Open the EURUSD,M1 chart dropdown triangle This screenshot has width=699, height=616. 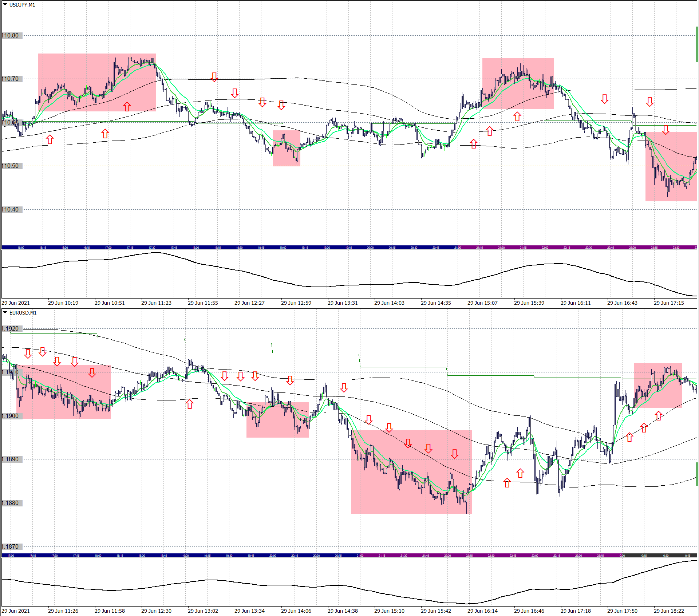5,313
